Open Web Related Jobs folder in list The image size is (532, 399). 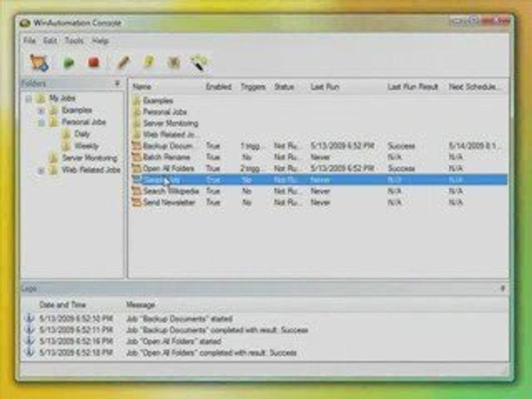(170, 135)
